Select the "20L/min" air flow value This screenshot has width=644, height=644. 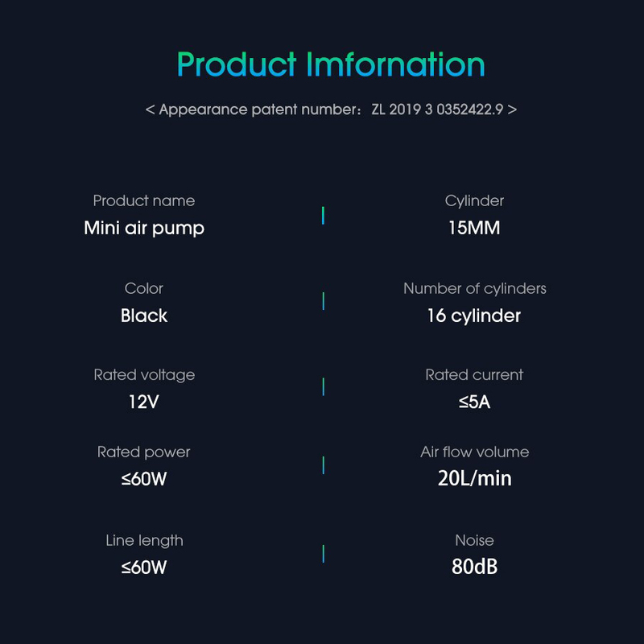474,479
